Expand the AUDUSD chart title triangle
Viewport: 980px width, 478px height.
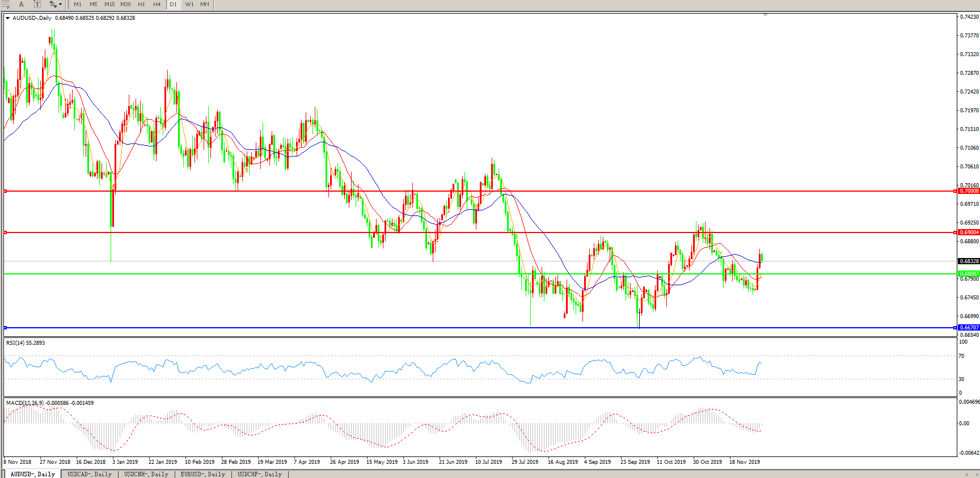pyautogui.click(x=8, y=18)
